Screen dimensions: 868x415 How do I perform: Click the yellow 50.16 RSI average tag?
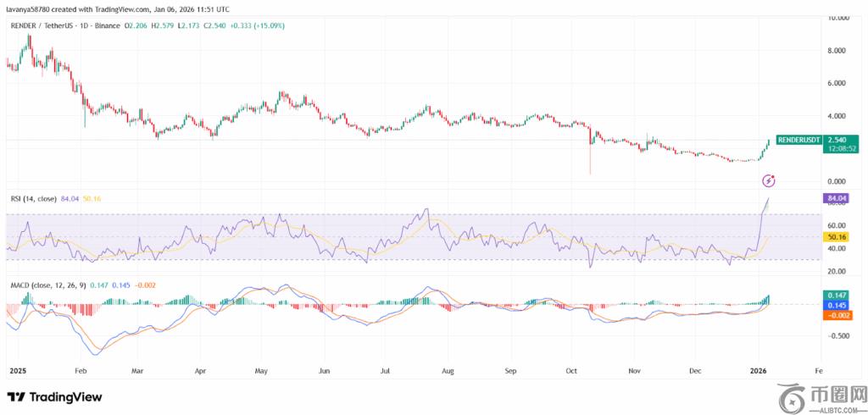pos(836,238)
